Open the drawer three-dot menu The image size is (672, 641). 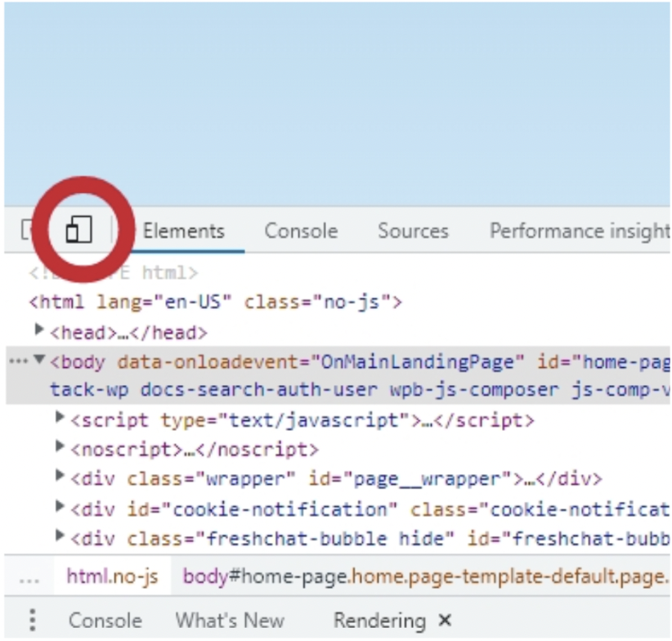[33, 620]
